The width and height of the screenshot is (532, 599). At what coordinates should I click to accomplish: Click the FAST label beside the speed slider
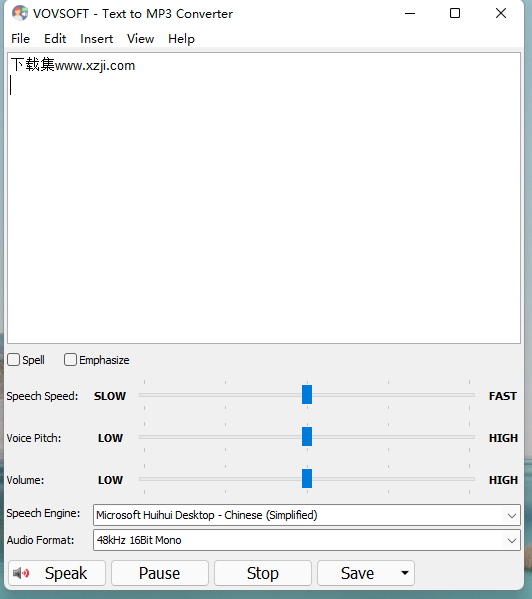tap(503, 396)
